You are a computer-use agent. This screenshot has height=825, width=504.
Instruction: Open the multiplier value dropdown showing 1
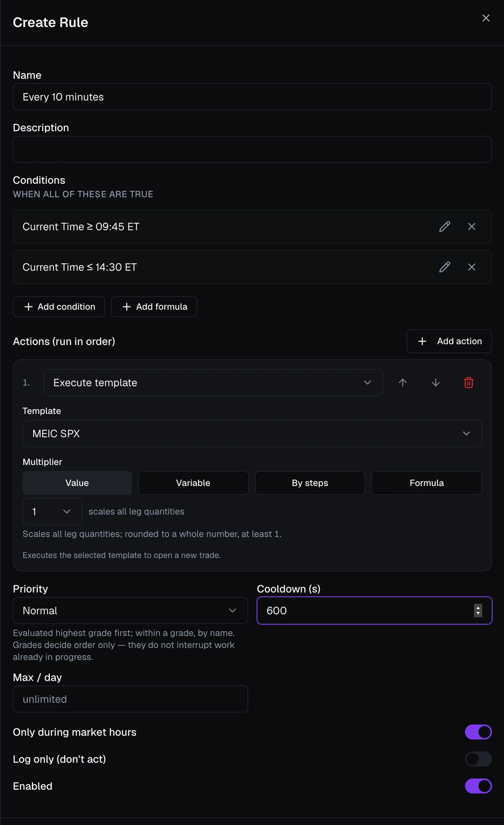click(52, 511)
